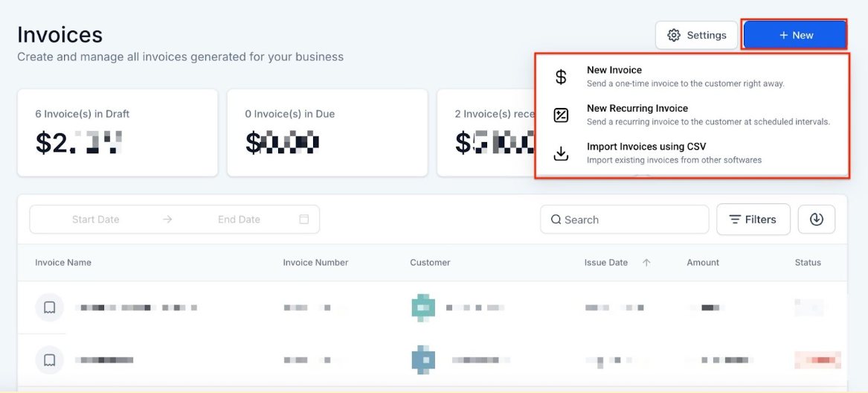Set the End Date field
This screenshot has width=868, height=393.
tap(239, 220)
